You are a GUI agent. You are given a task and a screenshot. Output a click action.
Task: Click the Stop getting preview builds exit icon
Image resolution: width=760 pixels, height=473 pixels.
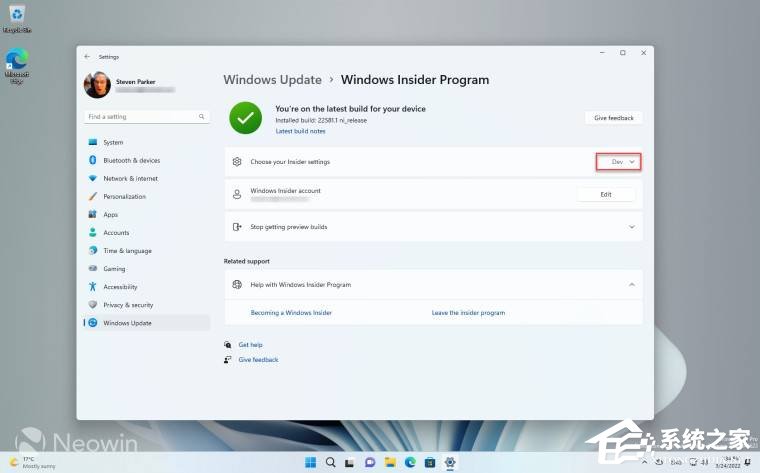(x=237, y=227)
